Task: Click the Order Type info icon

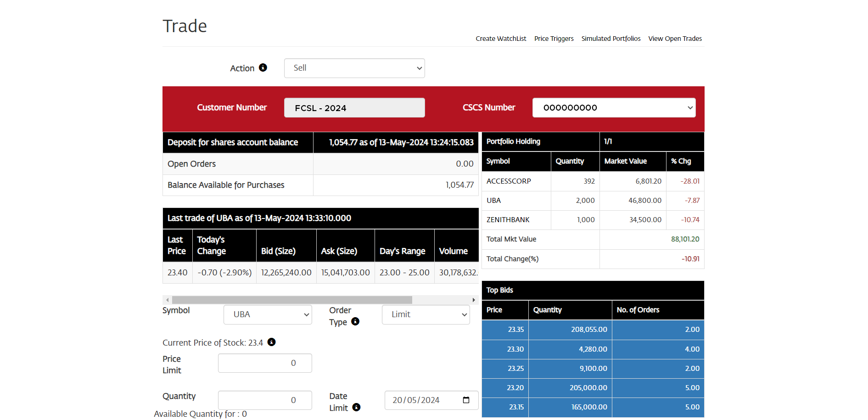Action: (x=355, y=321)
